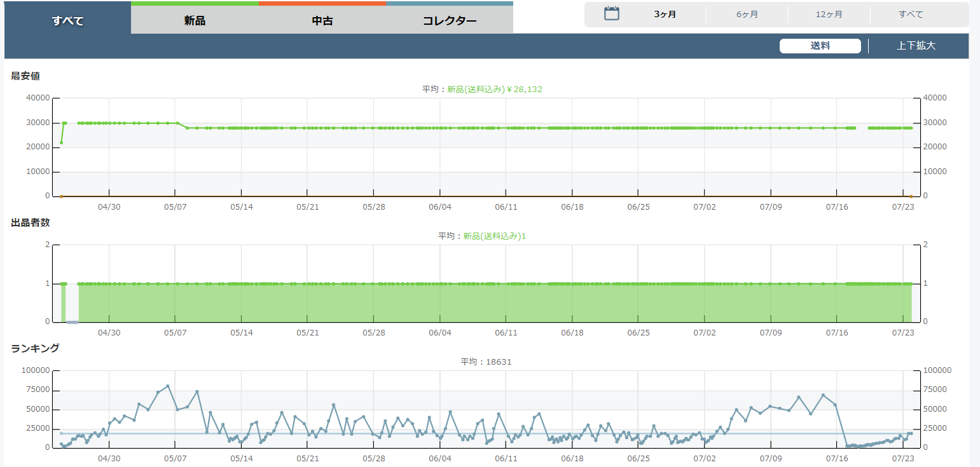Image resolution: width=980 pixels, height=467 pixels.
Task: Click the calendar icon beside period options
Action: [611, 13]
